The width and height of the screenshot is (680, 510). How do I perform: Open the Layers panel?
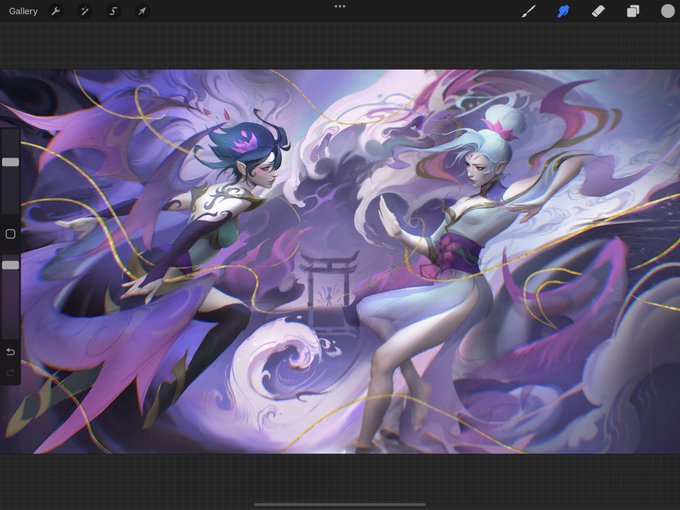click(633, 11)
